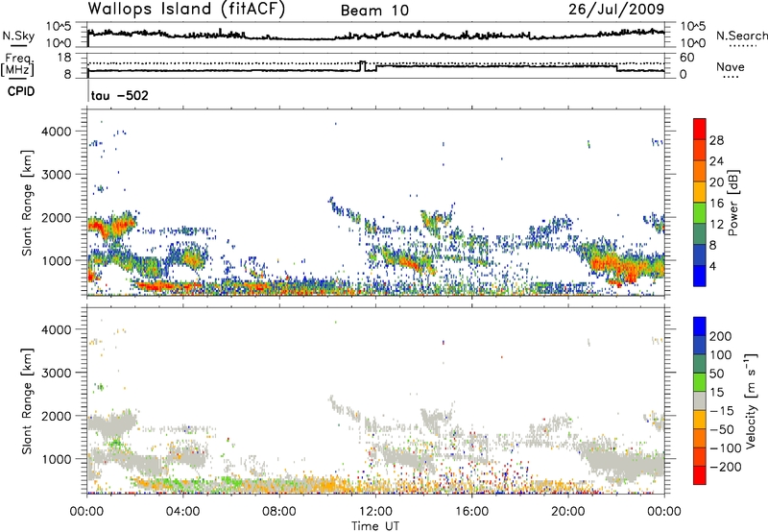Click the "tau -502" CPID annotation
Screen dimensions: 768x532
(119, 95)
